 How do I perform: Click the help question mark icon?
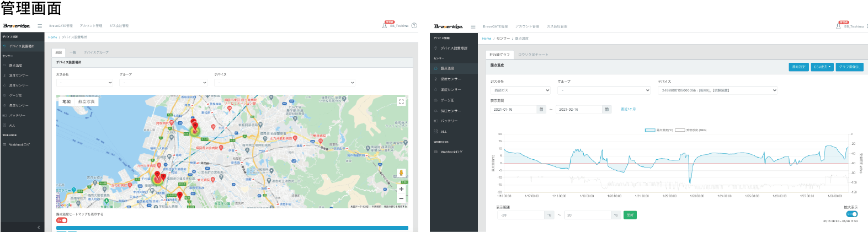414,25
